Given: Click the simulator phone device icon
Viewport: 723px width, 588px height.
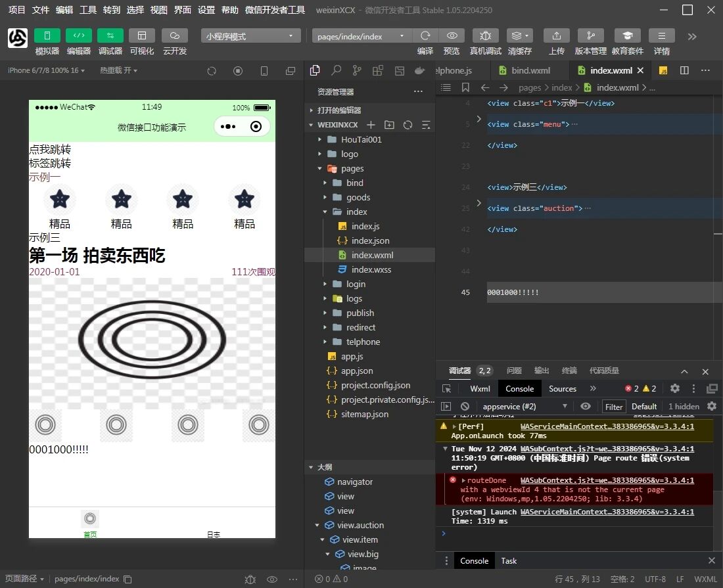Looking at the screenshot, I should tap(264, 71).
